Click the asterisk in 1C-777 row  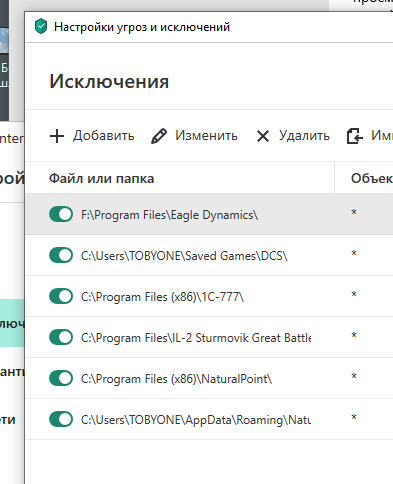coord(354,294)
